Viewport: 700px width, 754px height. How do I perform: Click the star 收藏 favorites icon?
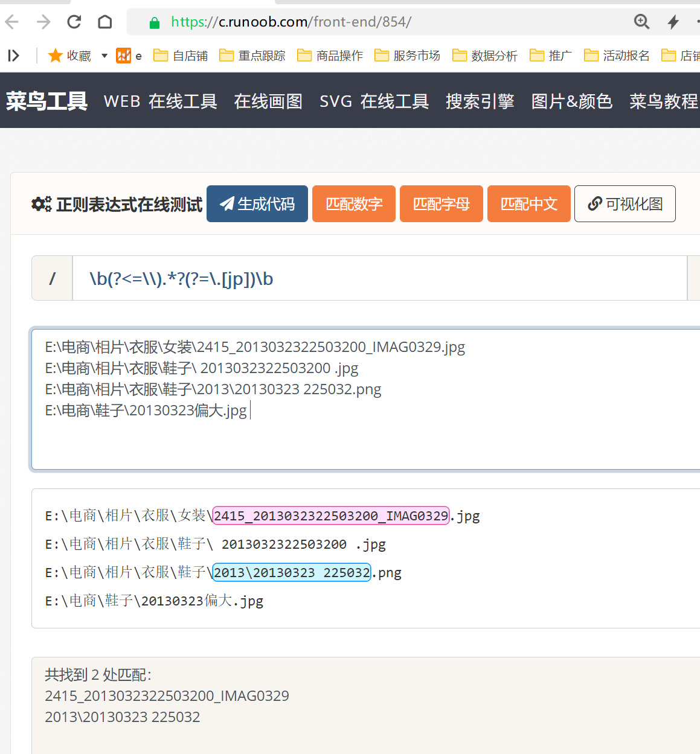tap(56, 56)
